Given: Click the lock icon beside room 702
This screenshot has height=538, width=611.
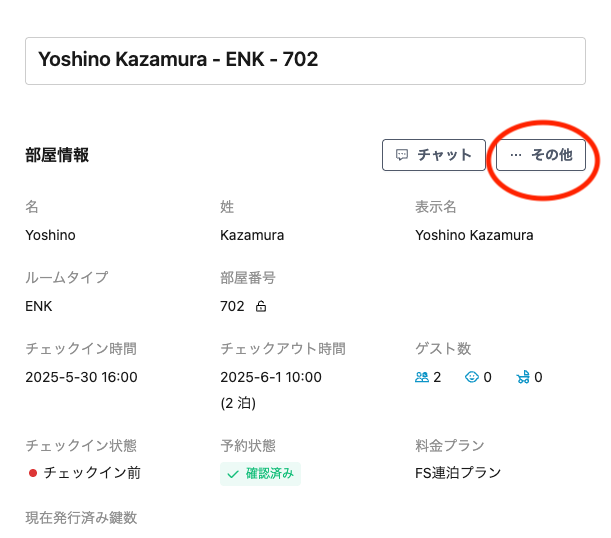Looking at the screenshot, I should click(261, 307).
